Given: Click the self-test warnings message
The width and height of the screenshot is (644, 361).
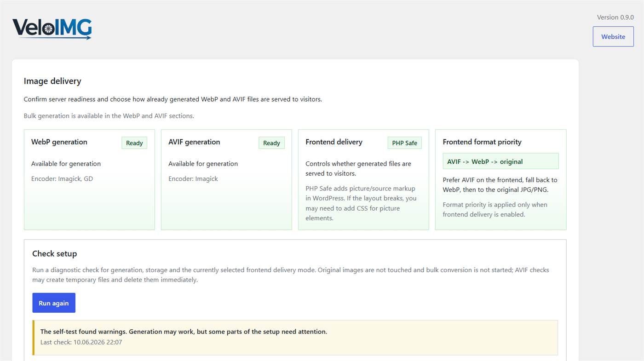Looking at the screenshot, I should (184, 332).
